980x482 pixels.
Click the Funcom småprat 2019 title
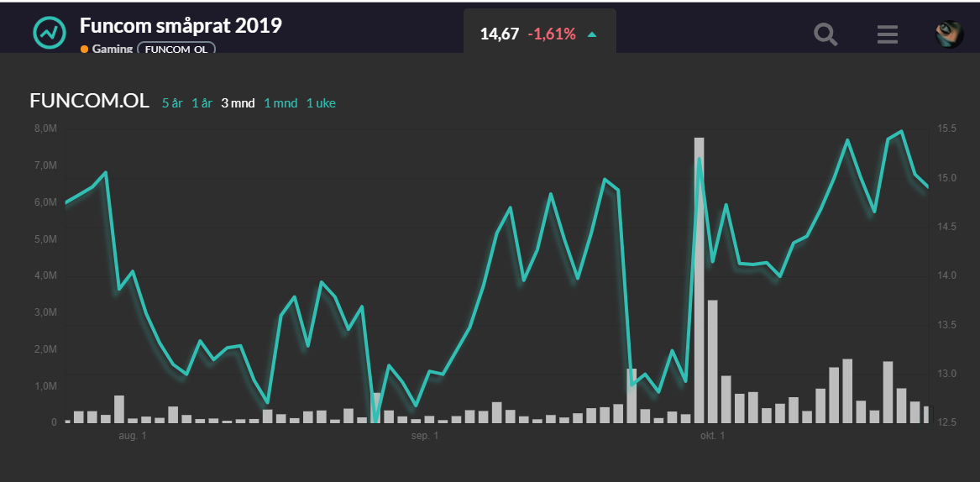pyautogui.click(x=181, y=25)
